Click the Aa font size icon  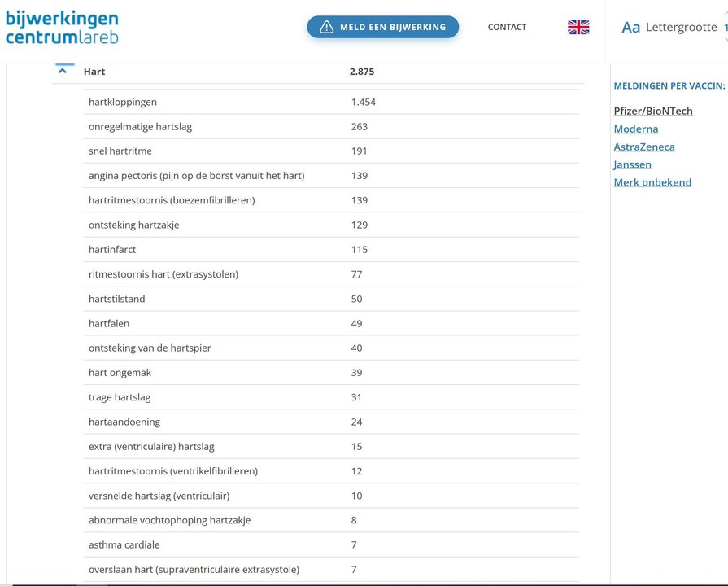coord(630,28)
